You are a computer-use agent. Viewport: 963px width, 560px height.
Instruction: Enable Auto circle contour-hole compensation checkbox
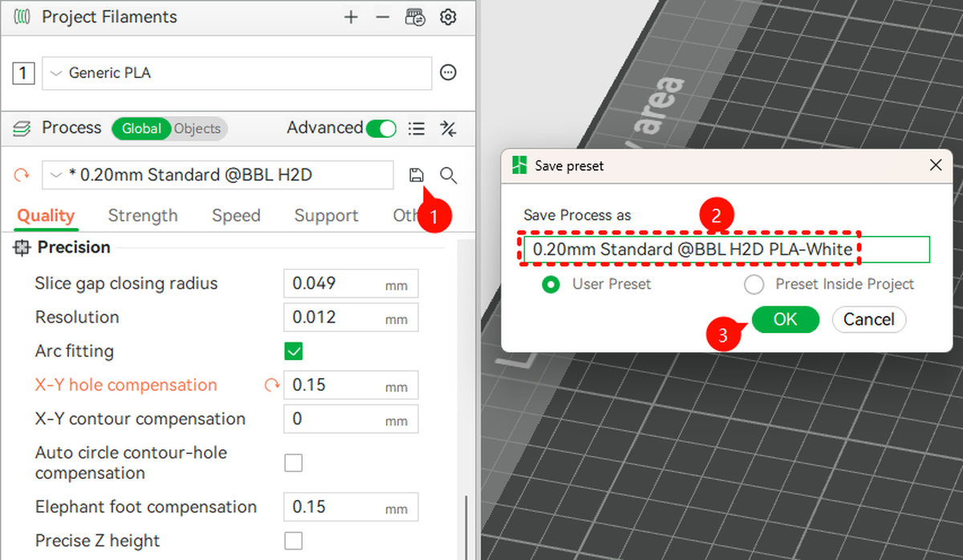click(294, 463)
